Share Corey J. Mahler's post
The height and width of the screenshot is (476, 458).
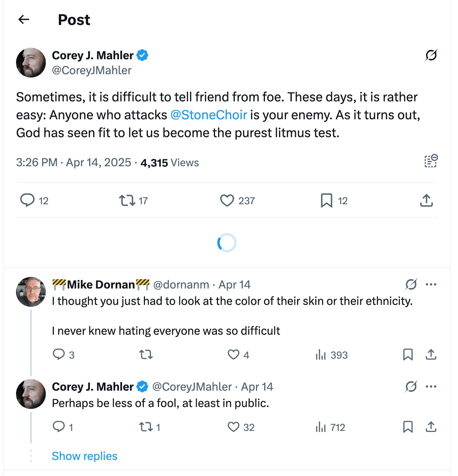426,201
